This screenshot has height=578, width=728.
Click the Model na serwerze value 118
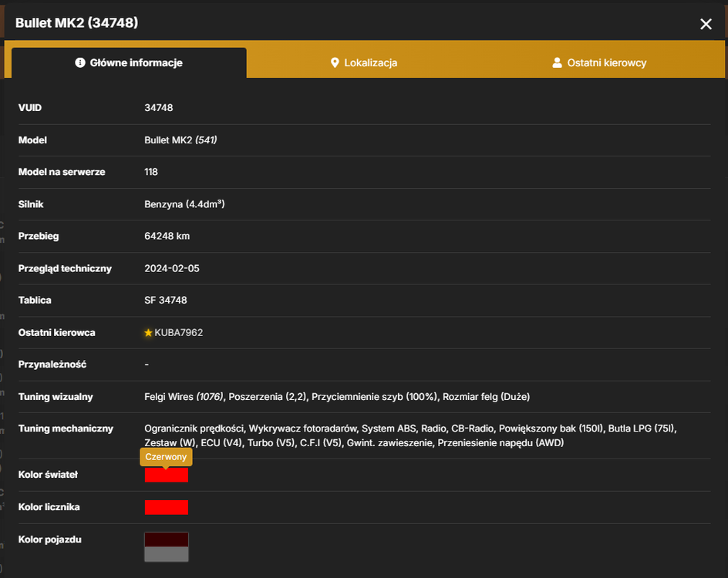coord(151,172)
